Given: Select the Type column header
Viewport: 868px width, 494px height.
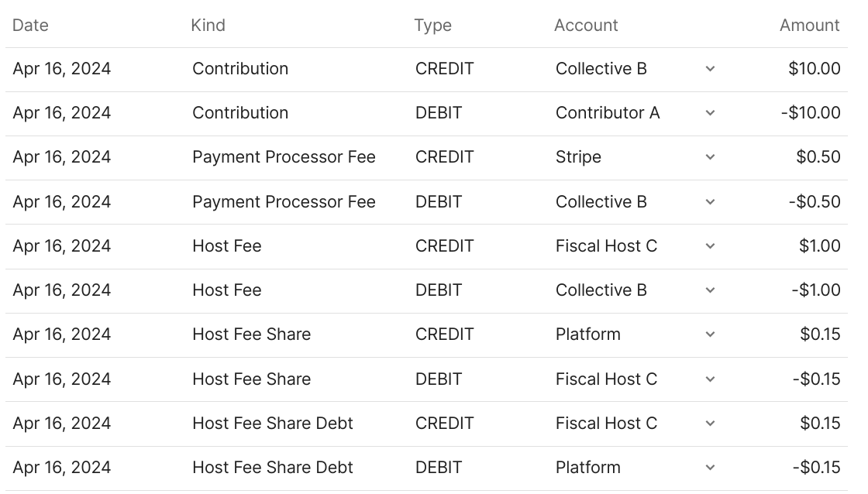Looking at the screenshot, I should [x=432, y=26].
